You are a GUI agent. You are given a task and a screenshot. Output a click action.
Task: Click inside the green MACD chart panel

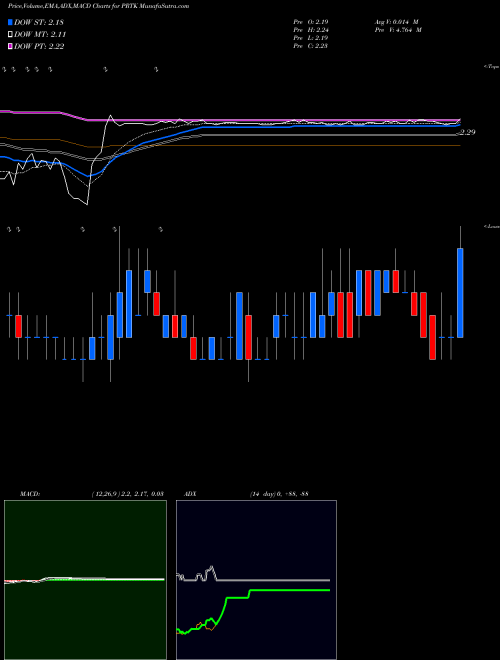[x=85, y=580]
